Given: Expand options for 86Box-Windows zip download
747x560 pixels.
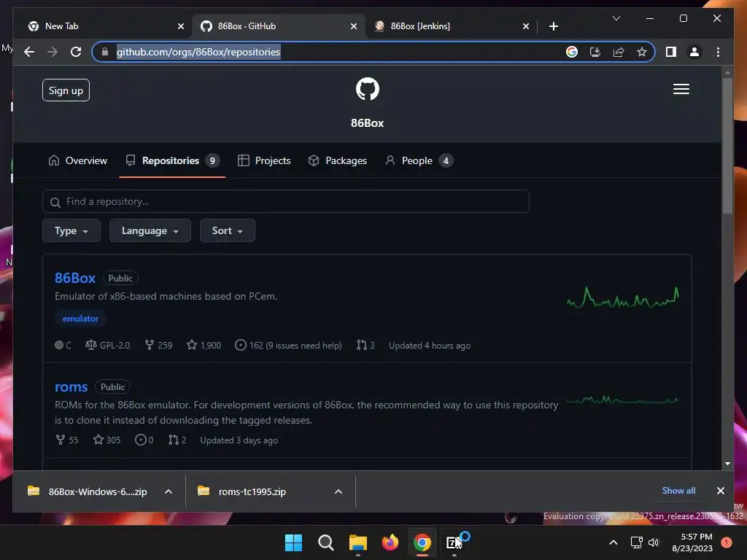Looking at the screenshot, I should 169,491.
